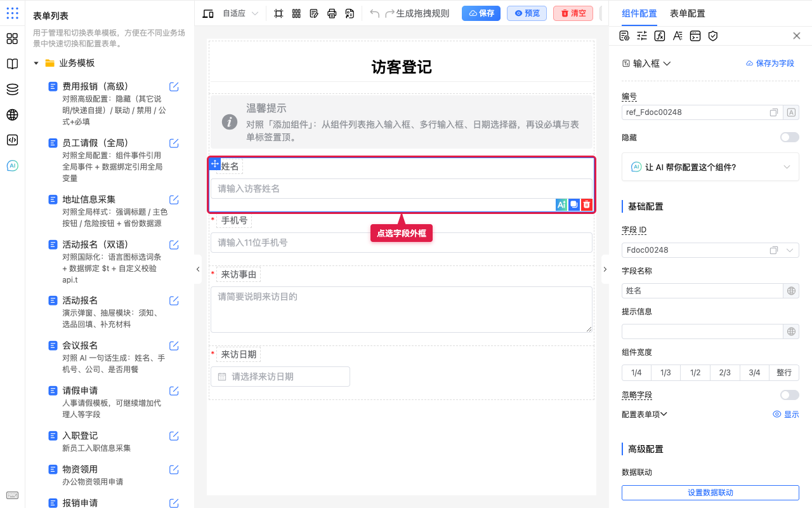Edit the 费用报销（高级） template
The width and height of the screenshot is (812, 508).
pos(174,86)
